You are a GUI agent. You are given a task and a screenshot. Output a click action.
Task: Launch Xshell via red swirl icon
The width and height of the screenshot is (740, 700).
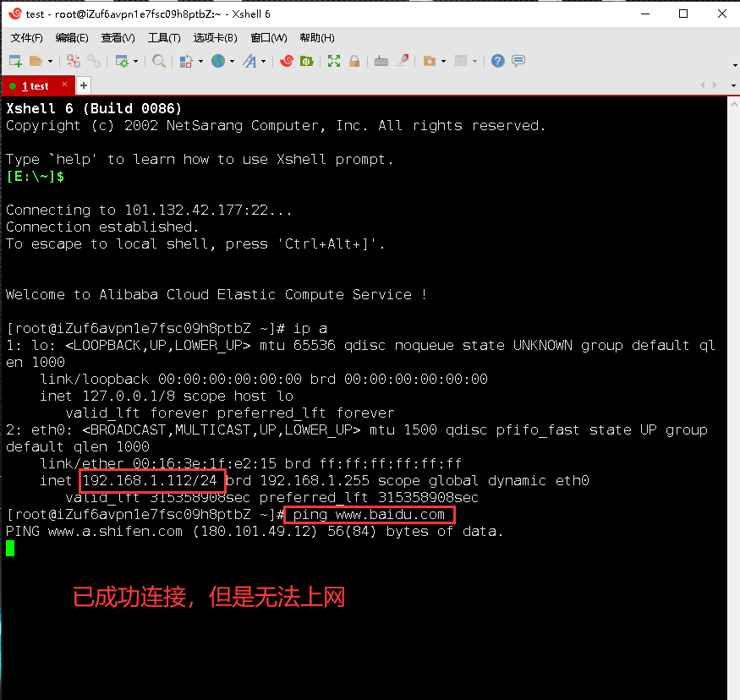287,61
